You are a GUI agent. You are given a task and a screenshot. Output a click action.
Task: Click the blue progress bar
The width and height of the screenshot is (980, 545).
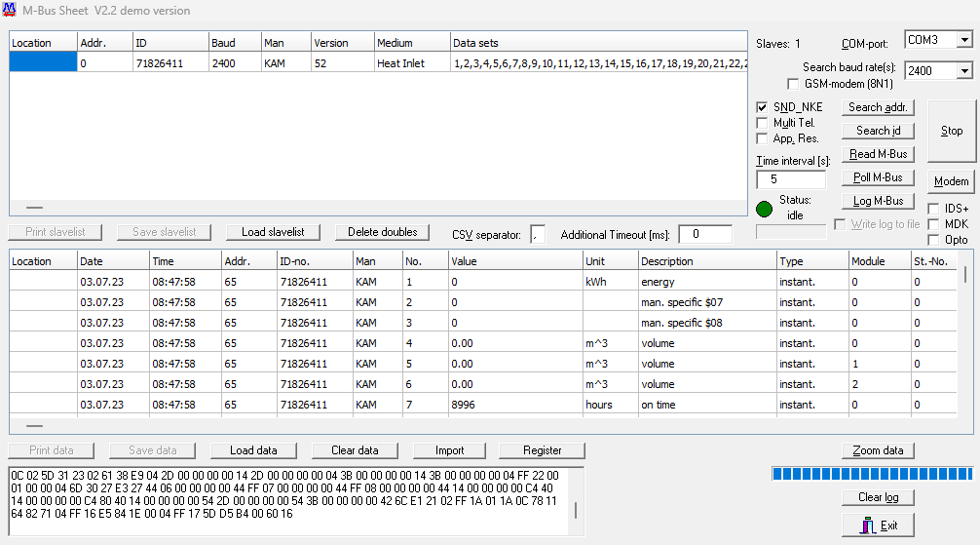click(872, 474)
